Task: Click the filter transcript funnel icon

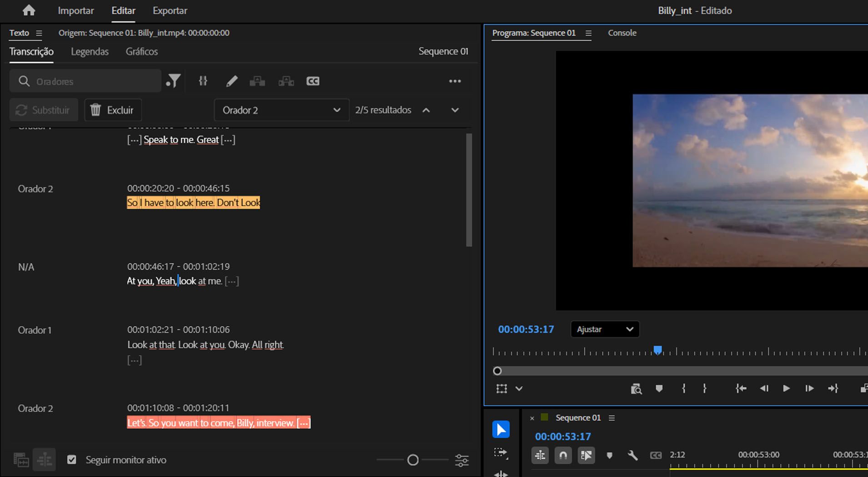Action: tap(173, 81)
